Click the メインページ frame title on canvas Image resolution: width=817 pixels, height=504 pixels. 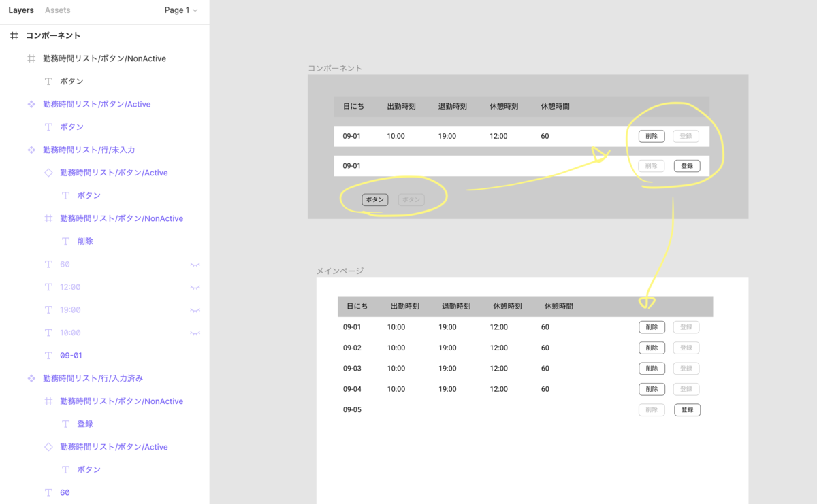[x=340, y=271]
